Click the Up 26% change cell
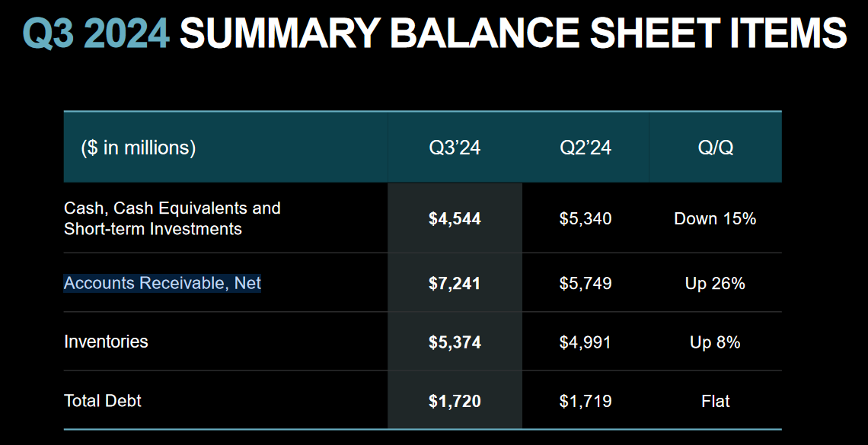868x445 pixels. pyautogui.click(x=715, y=284)
